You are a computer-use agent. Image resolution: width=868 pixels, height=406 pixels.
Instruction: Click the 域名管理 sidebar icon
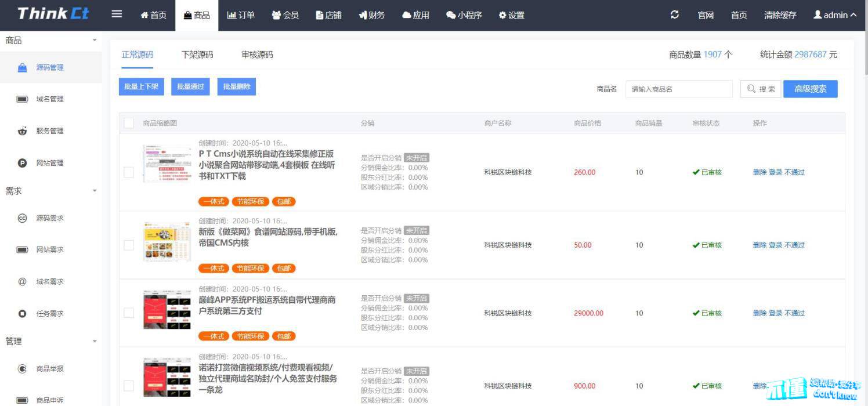pos(22,99)
